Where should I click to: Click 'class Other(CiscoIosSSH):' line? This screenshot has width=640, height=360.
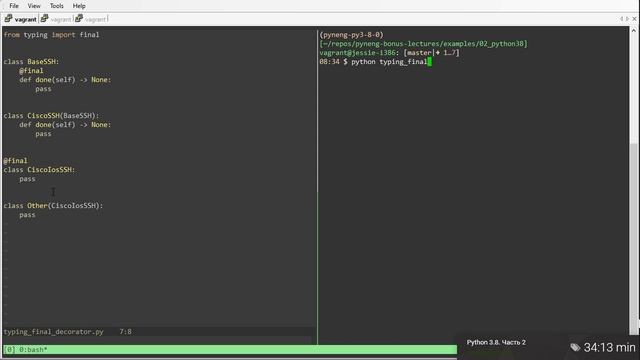coord(53,205)
